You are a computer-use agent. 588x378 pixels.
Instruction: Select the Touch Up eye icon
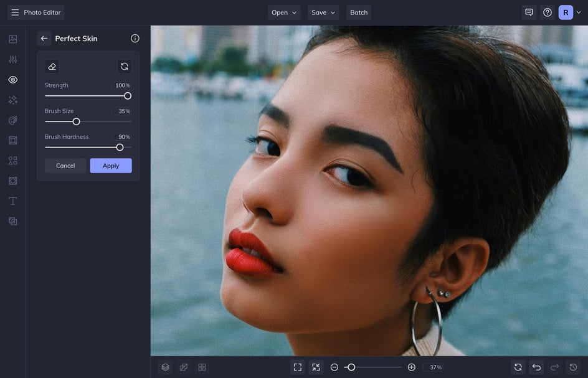click(12, 80)
